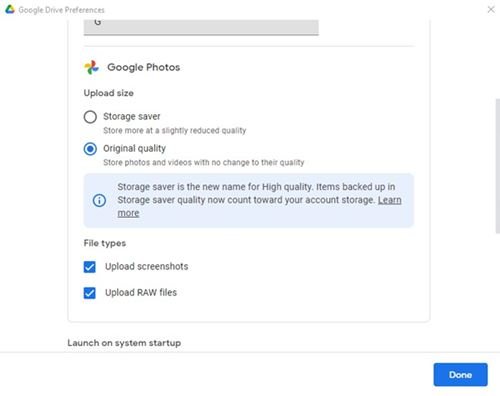Viewport: 500px width, 396px height.
Task: Click the 'Store photos and videos with no change' text
Action: click(204, 162)
